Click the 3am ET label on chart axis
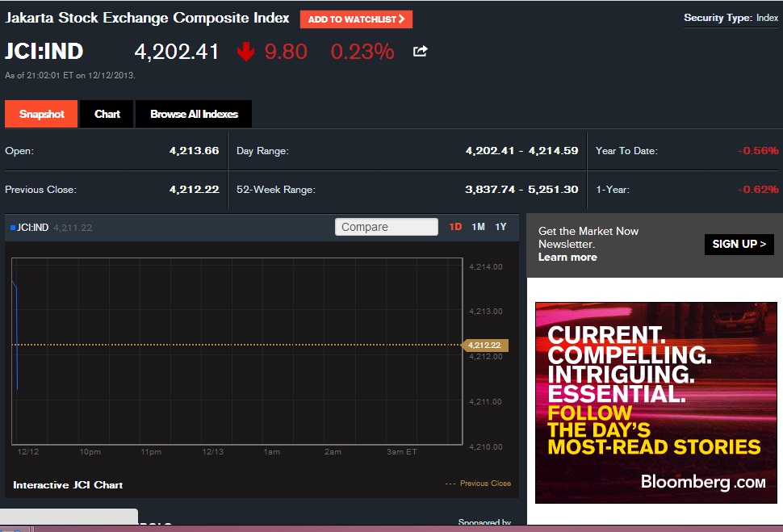The width and height of the screenshot is (783, 532). [401, 452]
